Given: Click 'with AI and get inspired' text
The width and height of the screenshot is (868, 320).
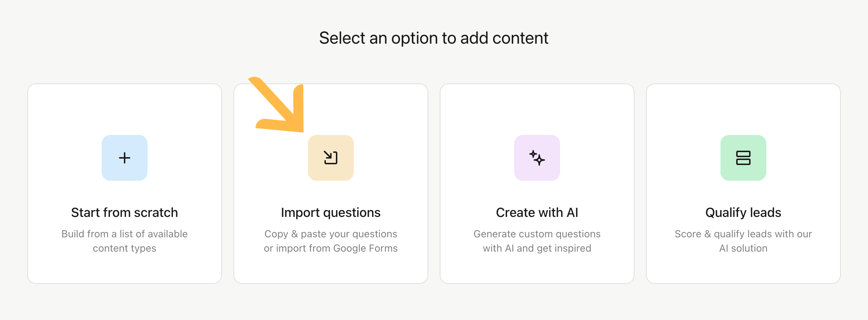Looking at the screenshot, I should [537, 248].
